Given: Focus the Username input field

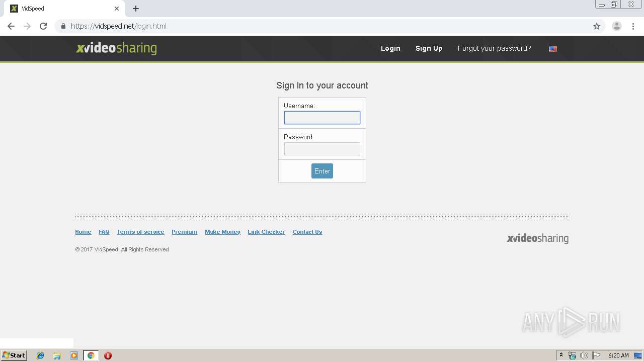Looking at the screenshot, I should (x=322, y=118).
